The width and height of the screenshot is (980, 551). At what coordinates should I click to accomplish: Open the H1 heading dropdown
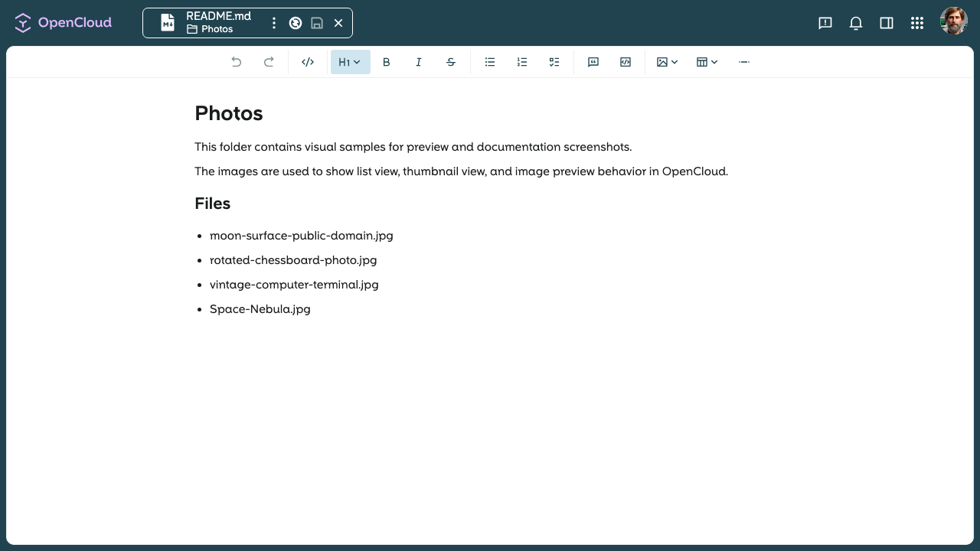[350, 62]
